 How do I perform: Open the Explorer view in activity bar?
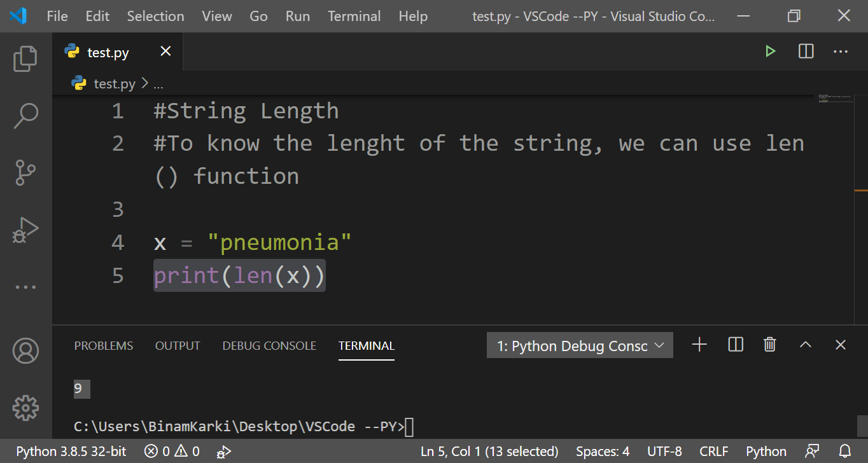pos(25,59)
